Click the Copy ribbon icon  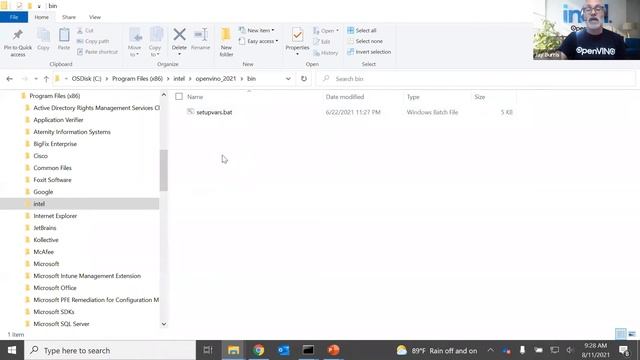43,36
